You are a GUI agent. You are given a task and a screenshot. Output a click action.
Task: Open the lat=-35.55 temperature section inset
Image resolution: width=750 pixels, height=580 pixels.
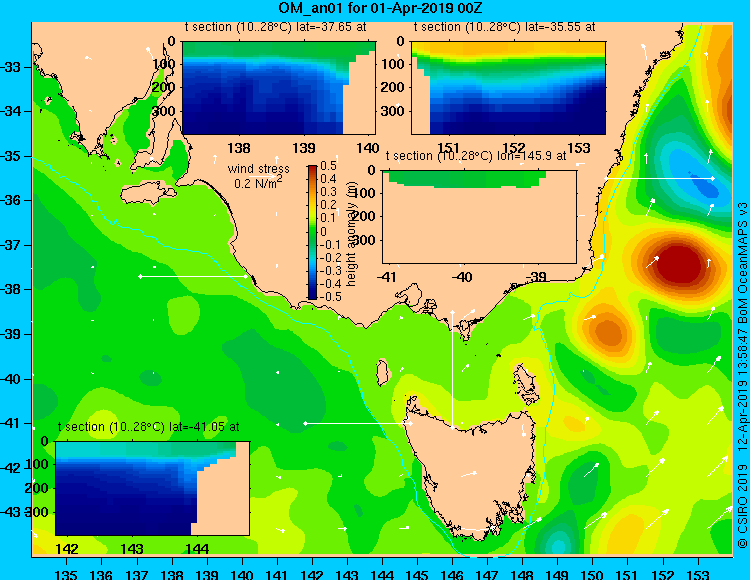[x=508, y=88]
